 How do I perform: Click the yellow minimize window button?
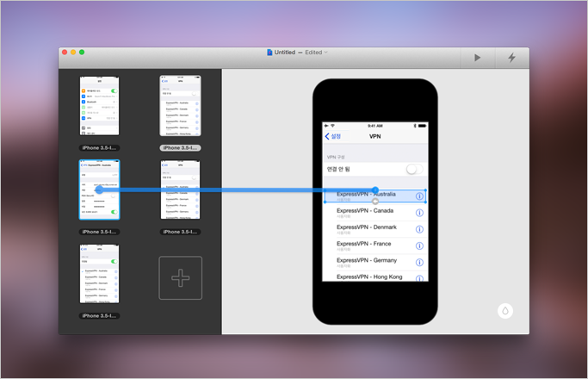click(73, 53)
